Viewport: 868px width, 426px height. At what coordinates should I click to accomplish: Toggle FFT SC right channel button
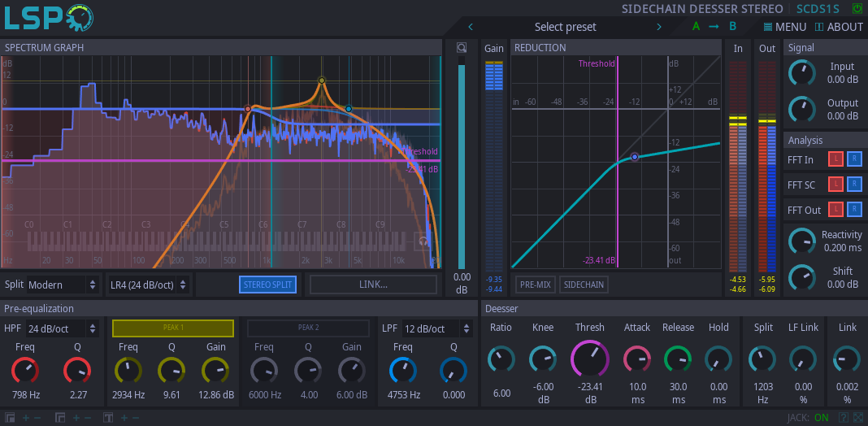point(854,184)
